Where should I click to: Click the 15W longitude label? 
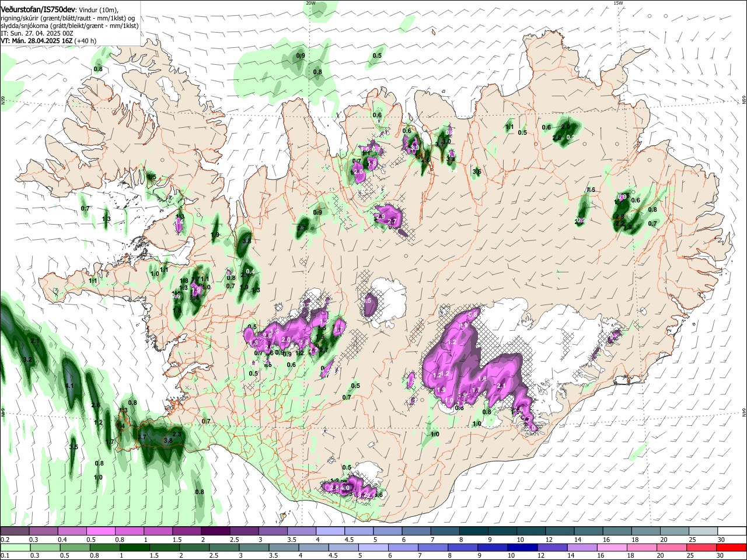619,3
